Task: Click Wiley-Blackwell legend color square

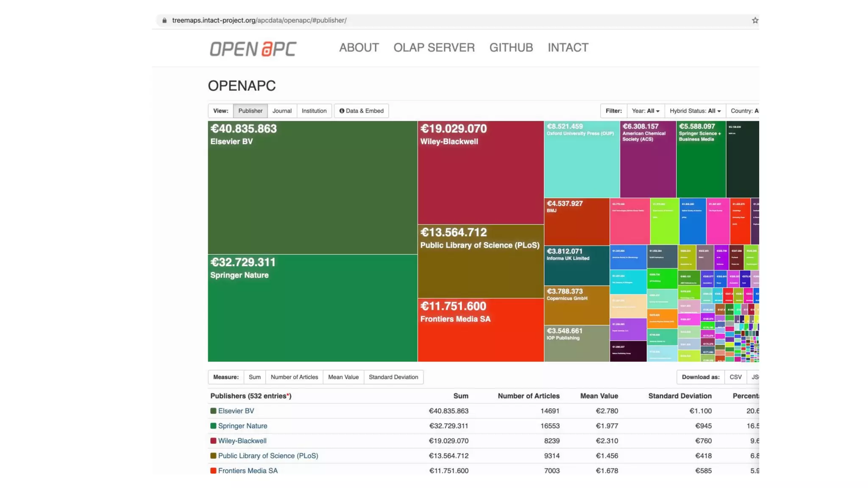Action: click(213, 441)
